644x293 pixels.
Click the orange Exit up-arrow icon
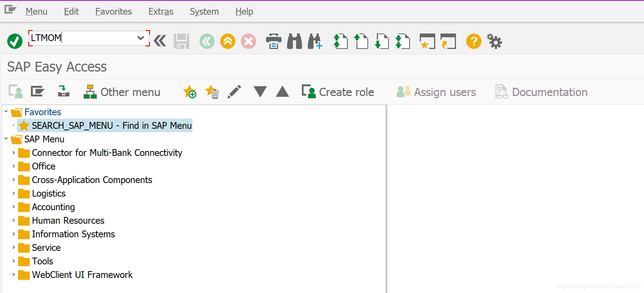pos(228,41)
